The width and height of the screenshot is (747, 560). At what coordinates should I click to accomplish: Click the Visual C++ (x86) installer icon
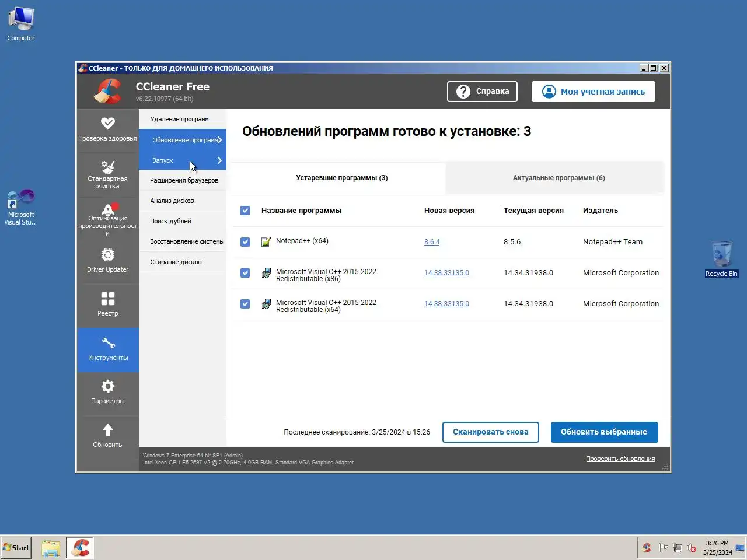pyautogui.click(x=266, y=272)
